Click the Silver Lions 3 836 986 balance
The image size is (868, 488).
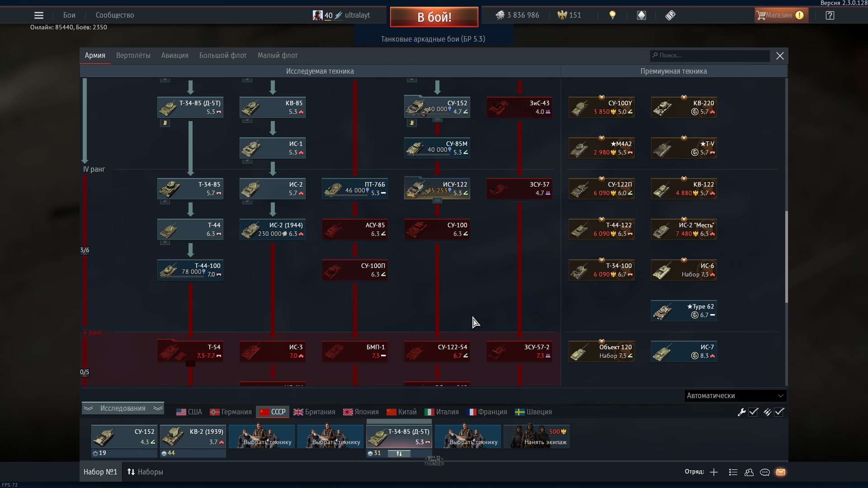[517, 15]
